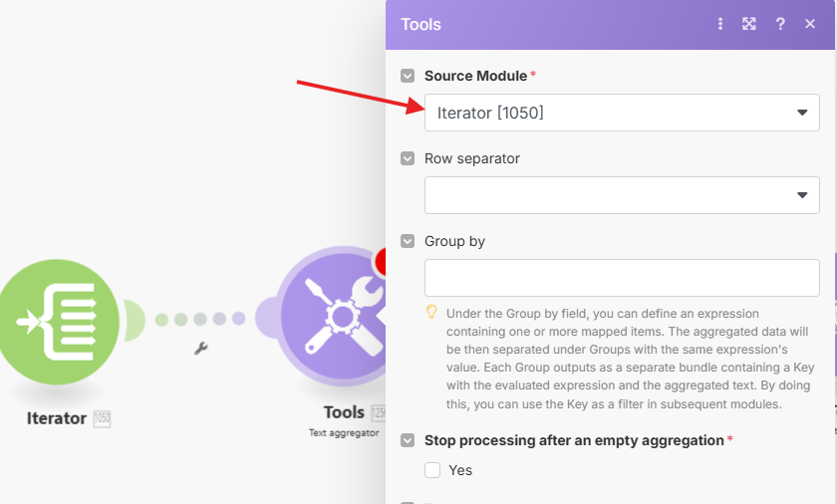Select the green Iterator module icon
This screenshot has width=837, height=504.
pyautogui.click(x=58, y=322)
